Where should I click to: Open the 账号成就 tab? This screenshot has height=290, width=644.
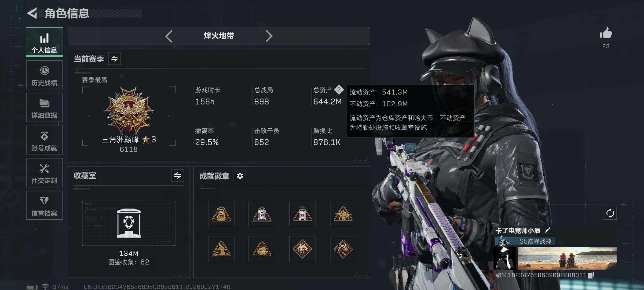[44, 140]
